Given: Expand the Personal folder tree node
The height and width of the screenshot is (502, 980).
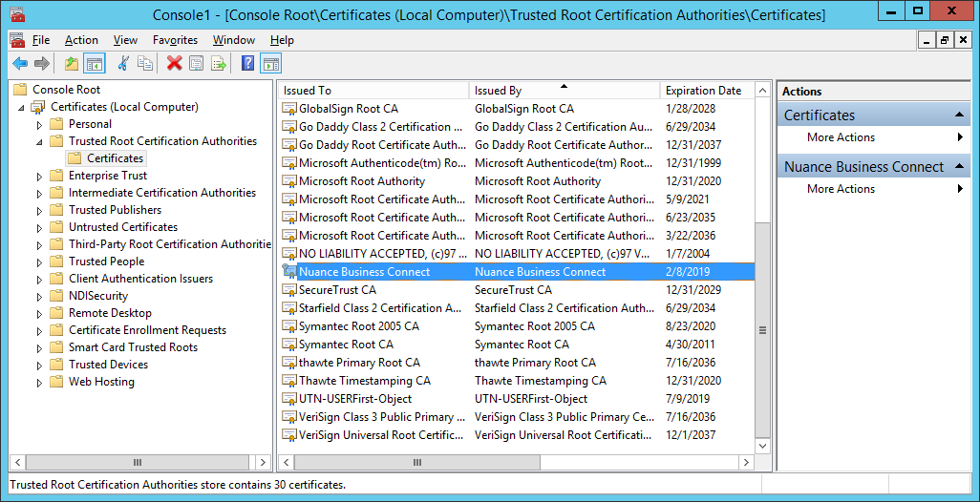Looking at the screenshot, I should pyautogui.click(x=39, y=124).
